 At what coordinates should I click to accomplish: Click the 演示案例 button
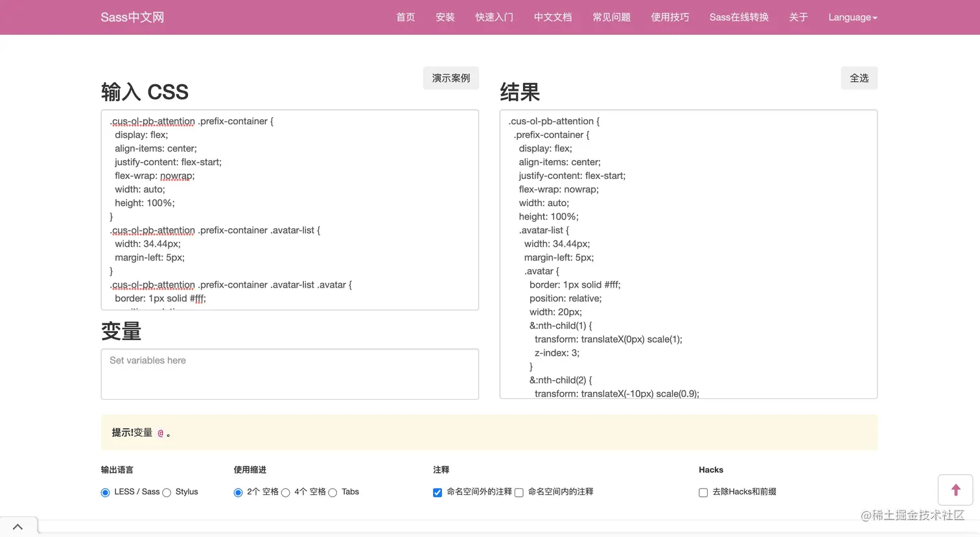(x=451, y=78)
